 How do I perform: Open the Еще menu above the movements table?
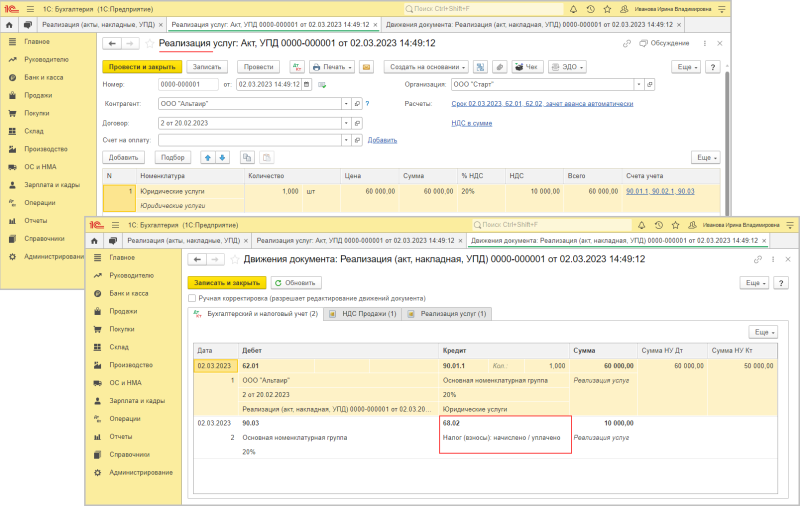point(763,332)
